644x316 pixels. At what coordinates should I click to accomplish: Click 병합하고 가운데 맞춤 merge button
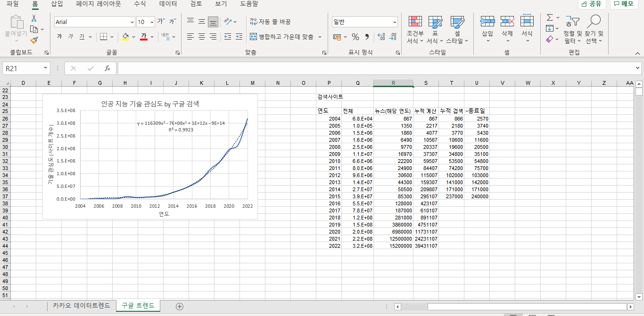281,36
